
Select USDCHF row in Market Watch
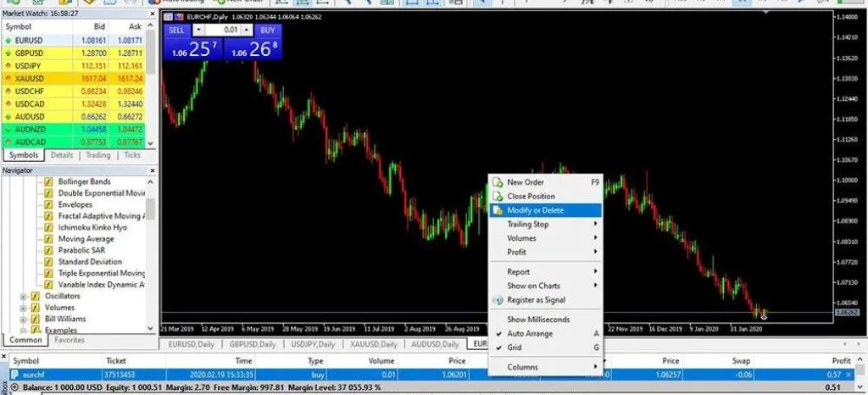tap(74, 92)
